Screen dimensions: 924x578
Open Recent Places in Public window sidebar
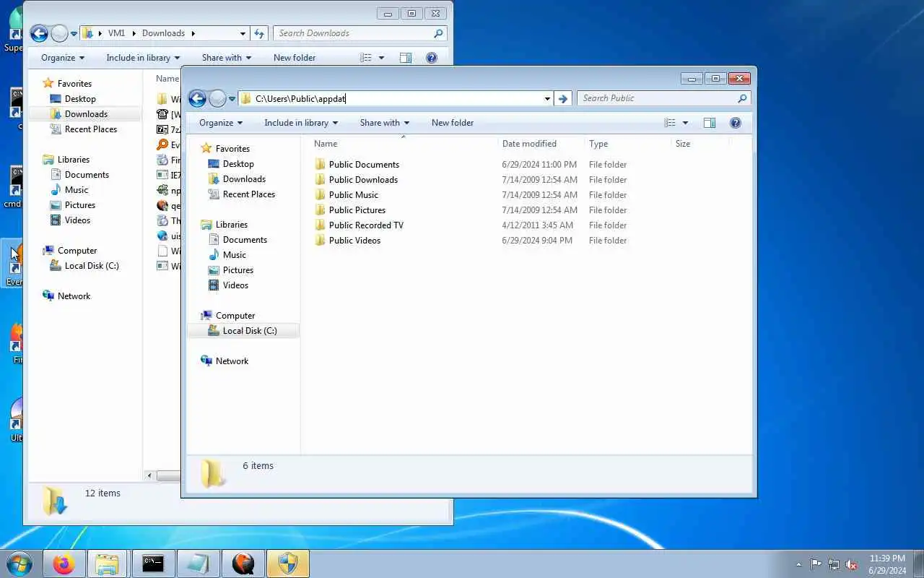click(x=248, y=194)
